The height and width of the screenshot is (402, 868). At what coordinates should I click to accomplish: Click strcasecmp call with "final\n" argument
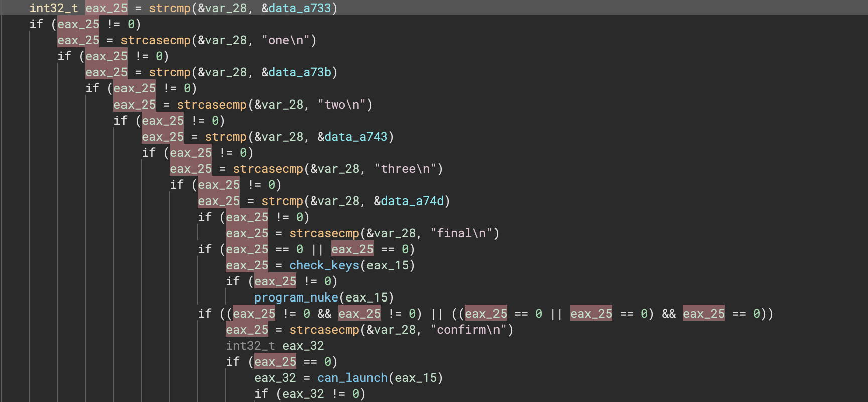(x=324, y=233)
